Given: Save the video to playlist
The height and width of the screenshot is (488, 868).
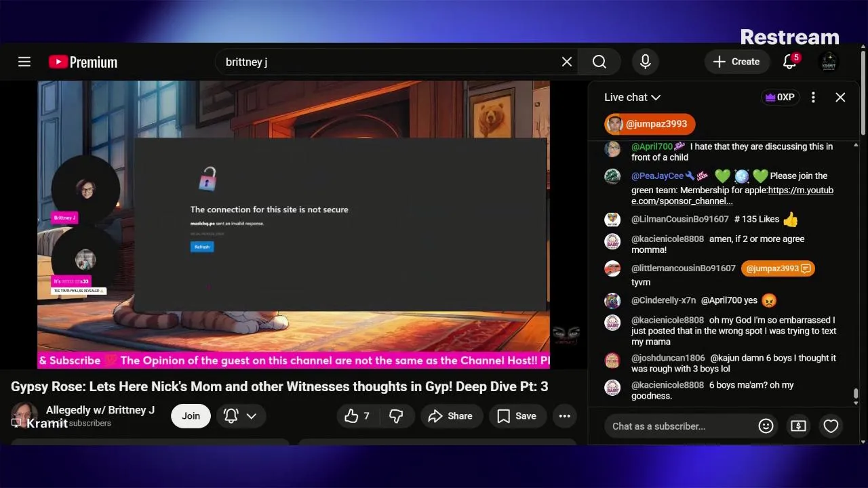Looking at the screenshot, I should tap(517, 416).
